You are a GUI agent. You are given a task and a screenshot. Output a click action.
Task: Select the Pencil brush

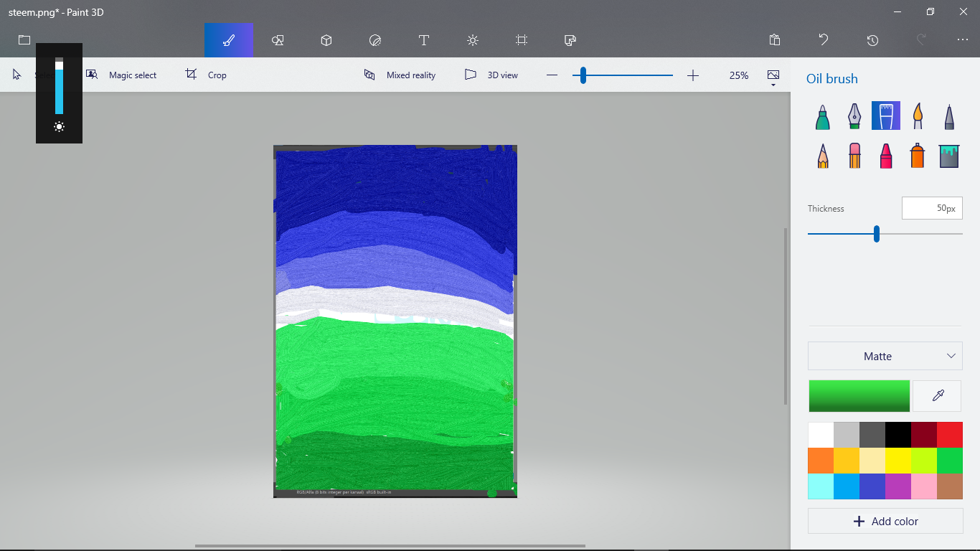coord(823,155)
